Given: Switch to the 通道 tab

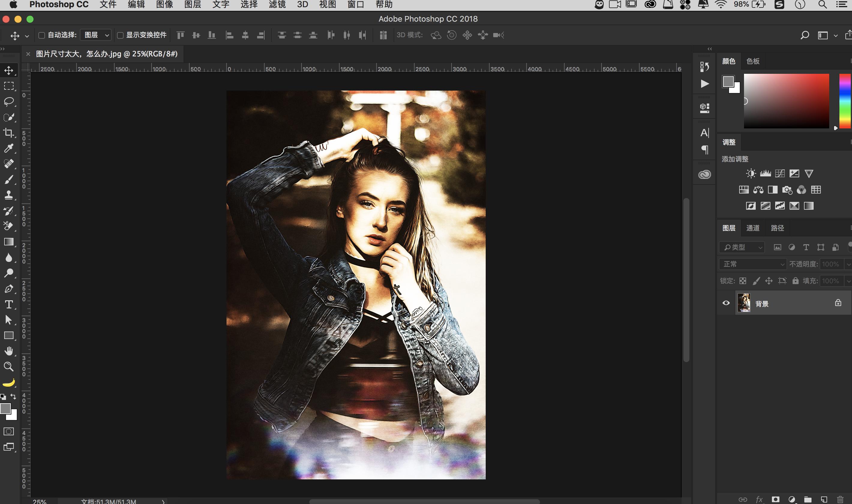Looking at the screenshot, I should [752, 228].
